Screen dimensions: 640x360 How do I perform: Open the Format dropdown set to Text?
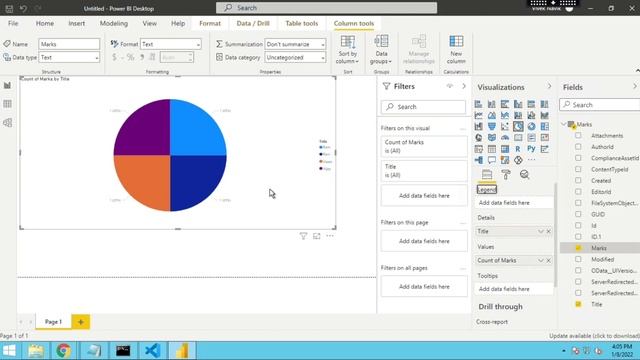(x=171, y=44)
